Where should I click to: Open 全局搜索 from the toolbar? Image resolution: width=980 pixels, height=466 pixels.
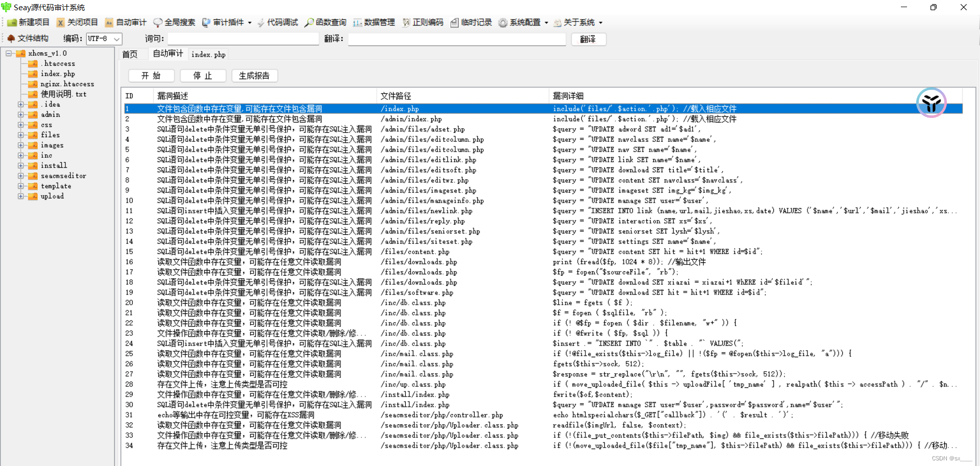pyautogui.click(x=175, y=22)
